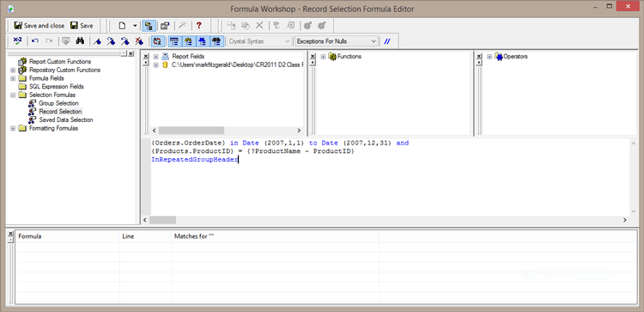Click the greyed-out Browse Data icon
The image size is (644, 312).
[x=66, y=40]
